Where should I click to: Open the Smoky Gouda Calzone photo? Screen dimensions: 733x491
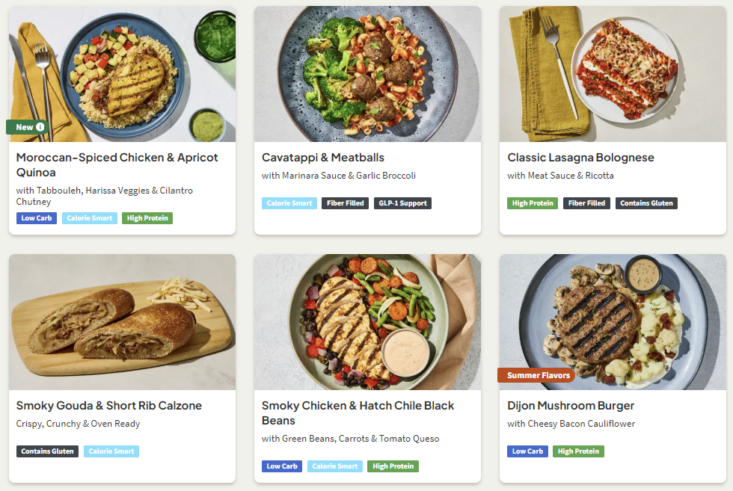(122, 322)
